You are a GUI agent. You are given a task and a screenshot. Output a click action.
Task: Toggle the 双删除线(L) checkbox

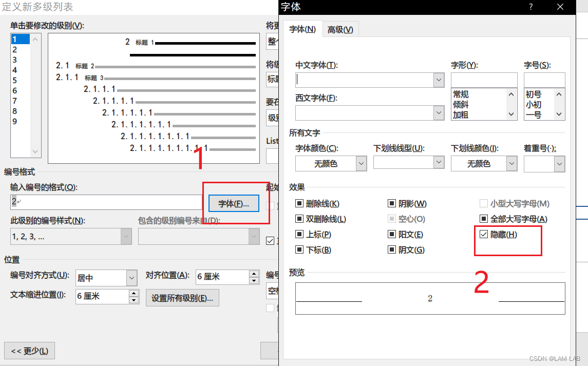(x=299, y=219)
